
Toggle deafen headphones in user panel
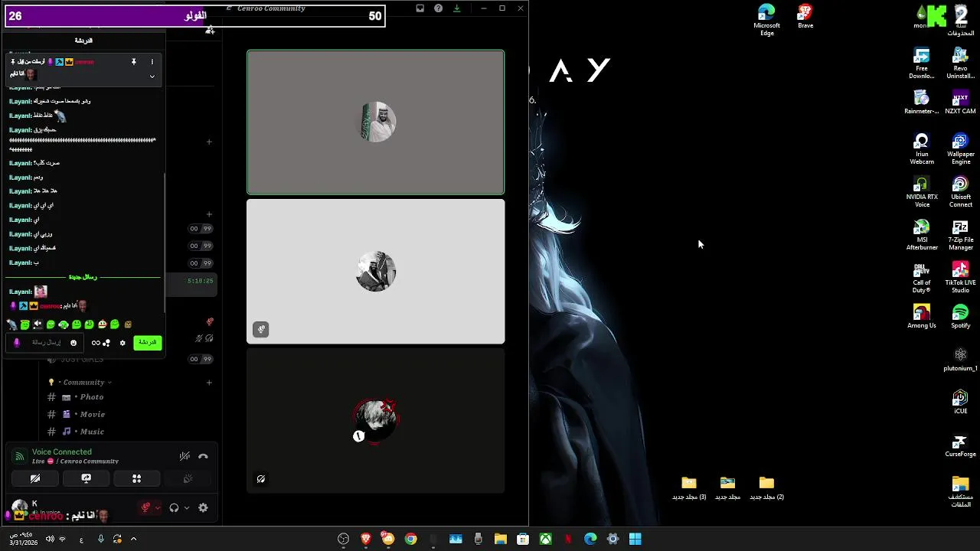pyautogui.click(x=174, y=507)
